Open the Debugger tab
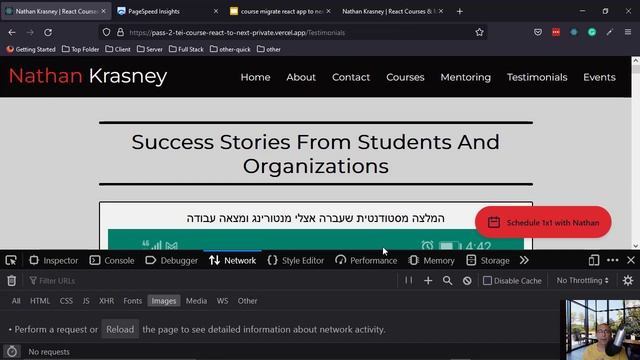Screen dimensions: 640x360 (171, 260)
